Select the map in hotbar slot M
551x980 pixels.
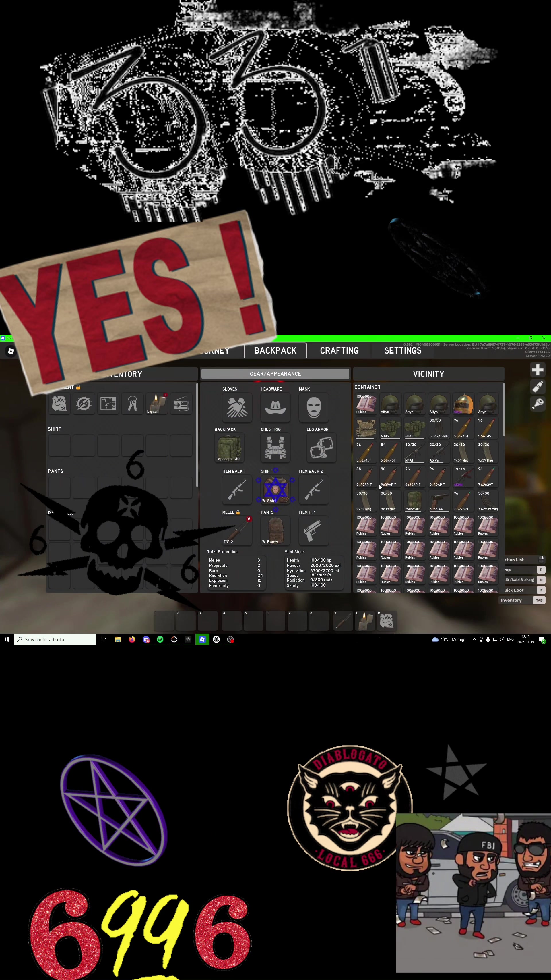tap(387, 621)
